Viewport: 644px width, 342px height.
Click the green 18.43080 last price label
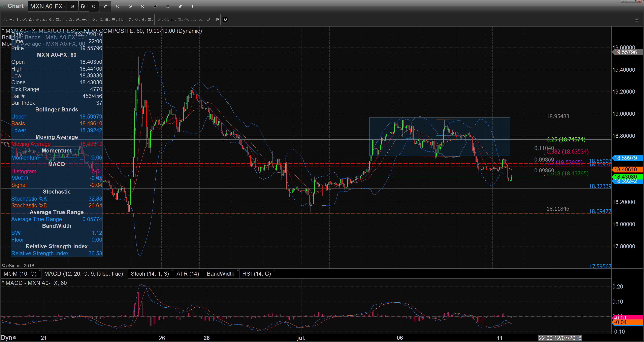tap(627, 177)
